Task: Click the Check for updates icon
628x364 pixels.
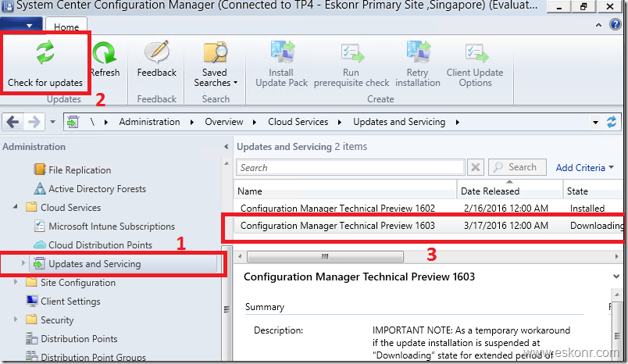Action: pyautogui.click(x=45, y=55)
